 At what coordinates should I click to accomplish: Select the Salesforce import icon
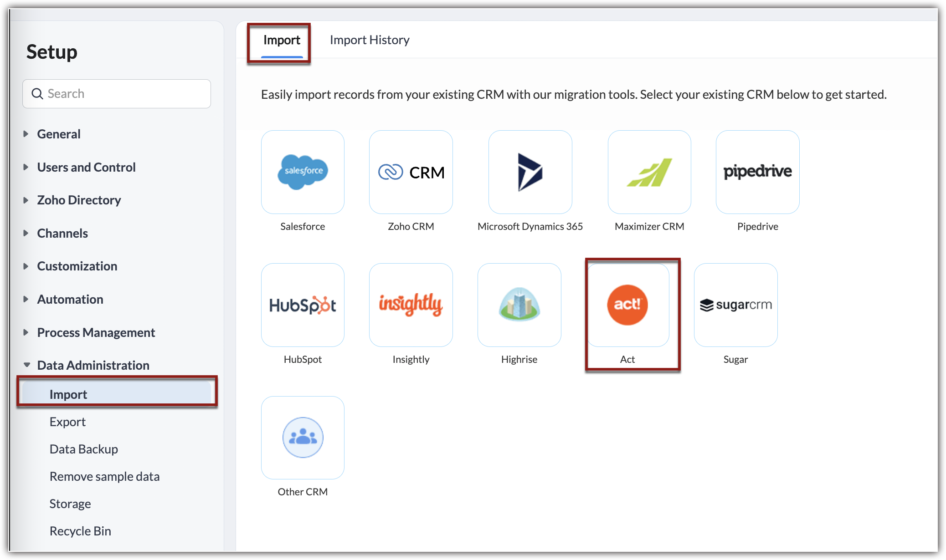pos(303,172)
